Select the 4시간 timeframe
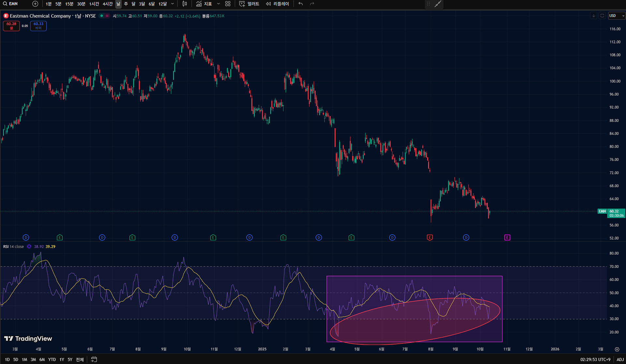This screenshot has height=364, width=626. click(x=107, y=4)
